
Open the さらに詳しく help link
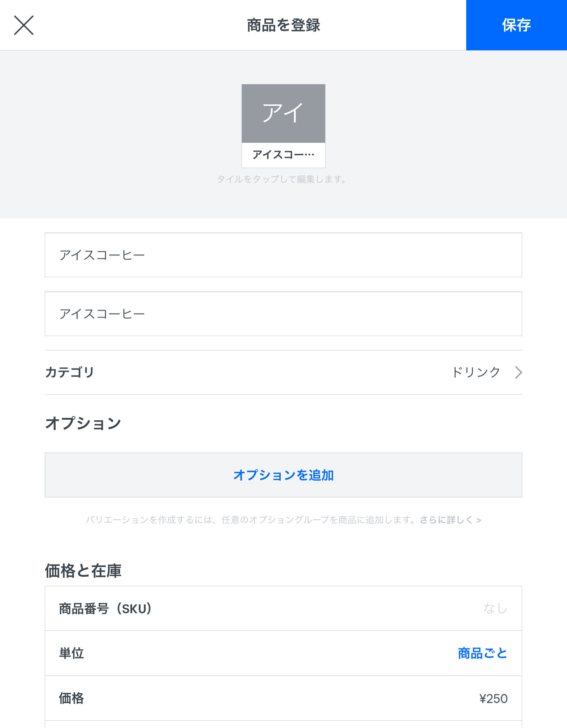click(x=451, y=520)
